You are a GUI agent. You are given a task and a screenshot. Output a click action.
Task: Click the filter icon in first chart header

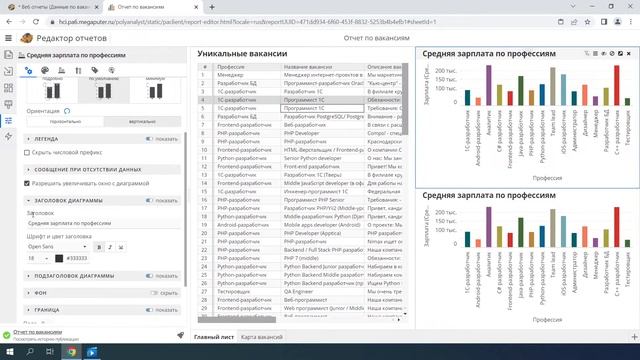tap(587, 53)
